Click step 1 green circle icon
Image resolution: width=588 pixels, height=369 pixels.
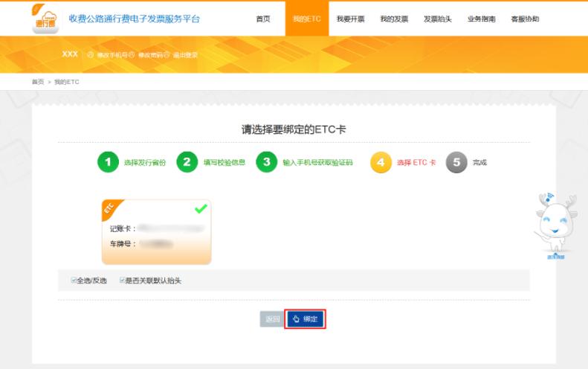tap(108, 162)
